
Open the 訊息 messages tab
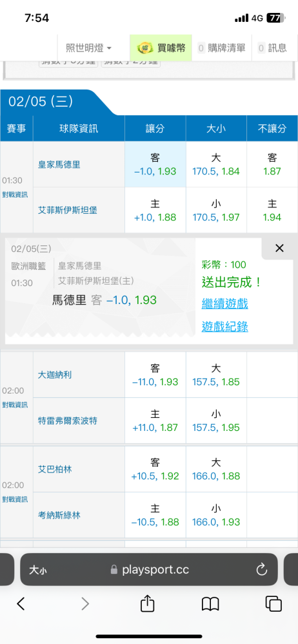pos(272,48)
